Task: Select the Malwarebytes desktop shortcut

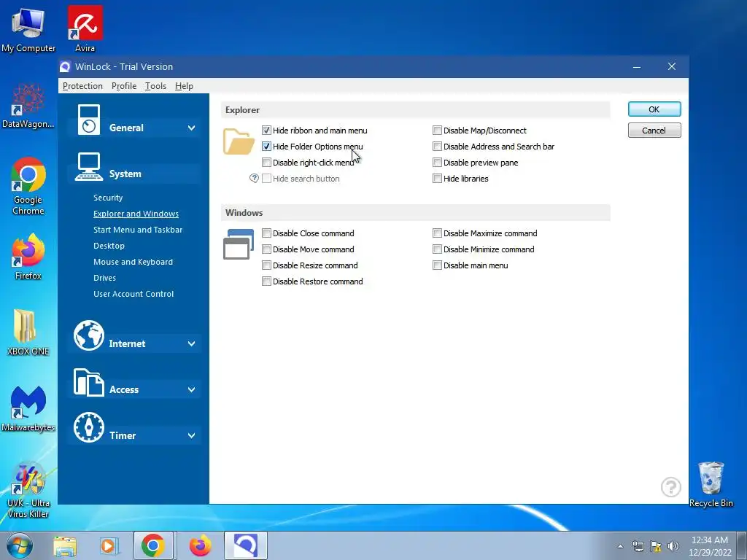Action: (28, 408)
